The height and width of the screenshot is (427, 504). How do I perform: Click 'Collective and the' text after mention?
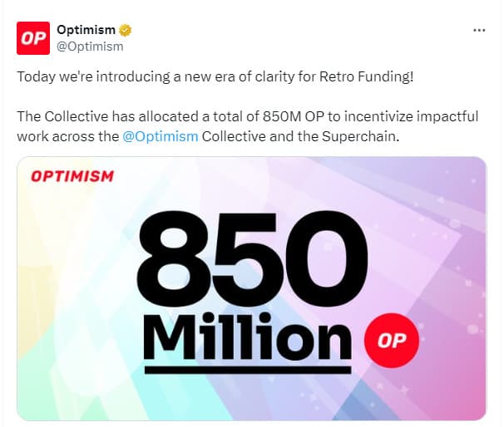(x=260, y=136)
